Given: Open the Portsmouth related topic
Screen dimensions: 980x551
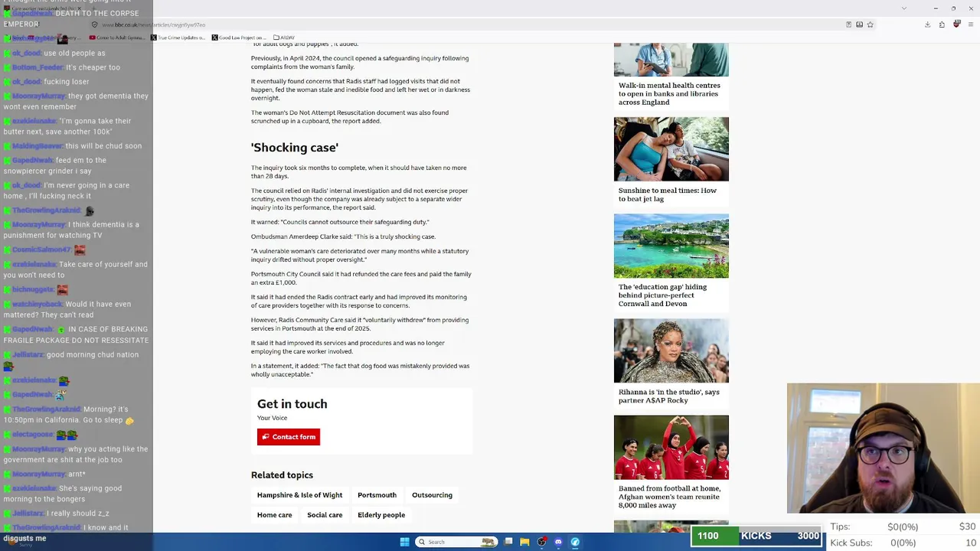Looking at the screenshot, I should [377, 495].
